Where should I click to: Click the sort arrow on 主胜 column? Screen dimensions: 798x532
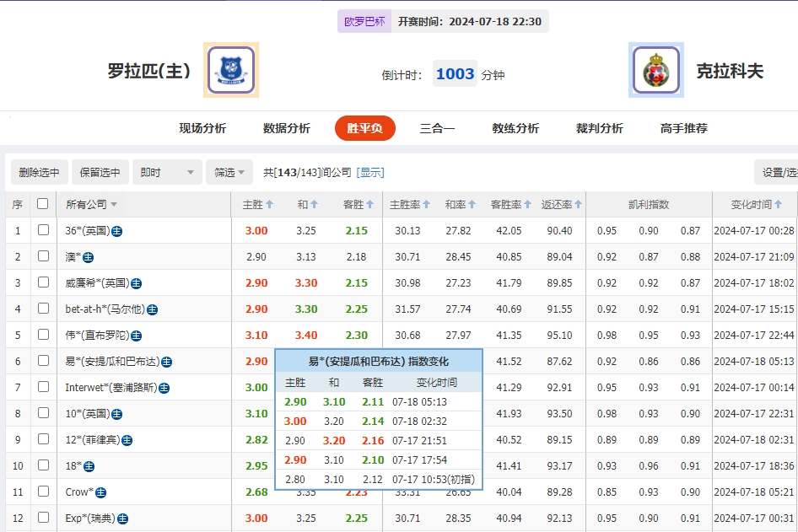click(x=267, y=203)
